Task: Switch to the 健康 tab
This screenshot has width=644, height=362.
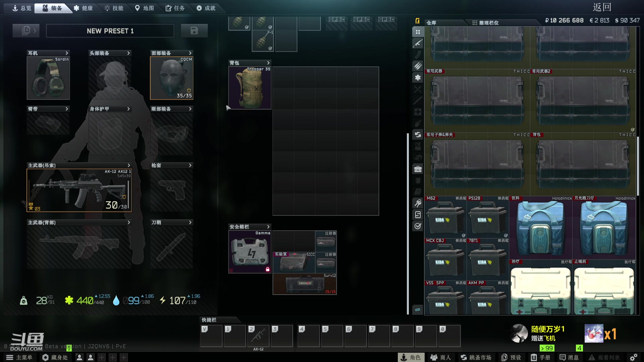Action: 83,8
